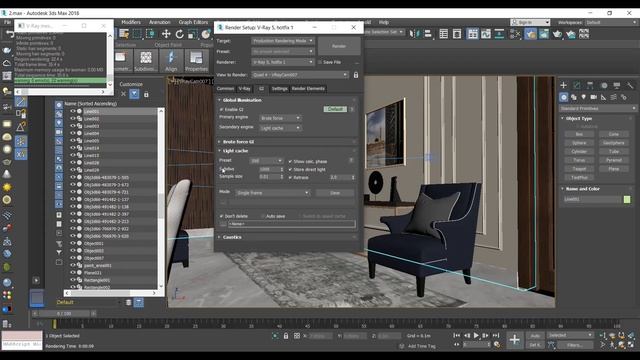This screenshot has width=640, height=360.
Task: Switch to the Settings tab
Action: (280, 89)
